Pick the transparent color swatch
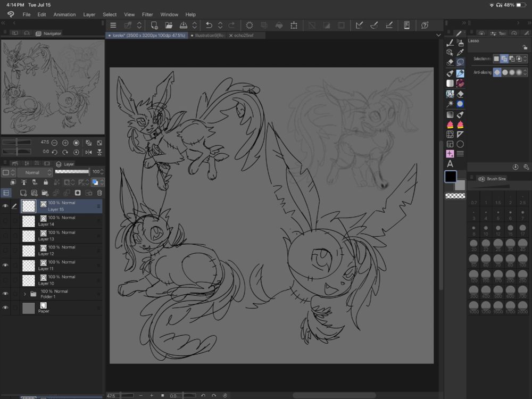The width and height of the screenshot is (532, 399). tap(455, 196)
